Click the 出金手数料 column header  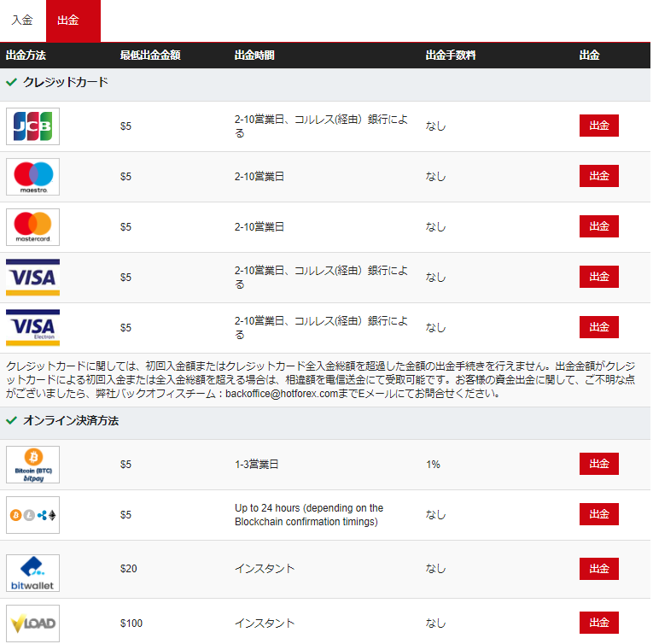click(451, 55)
